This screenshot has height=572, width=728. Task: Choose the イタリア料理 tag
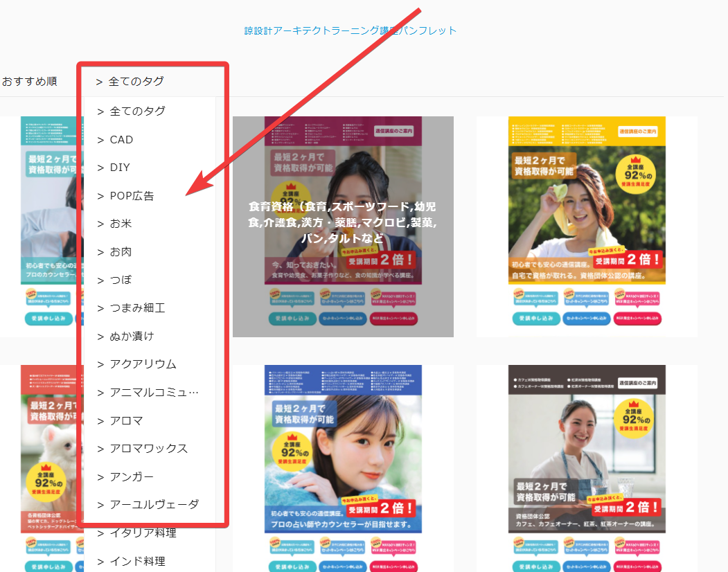pyautogui.click(x=137, y=533)
